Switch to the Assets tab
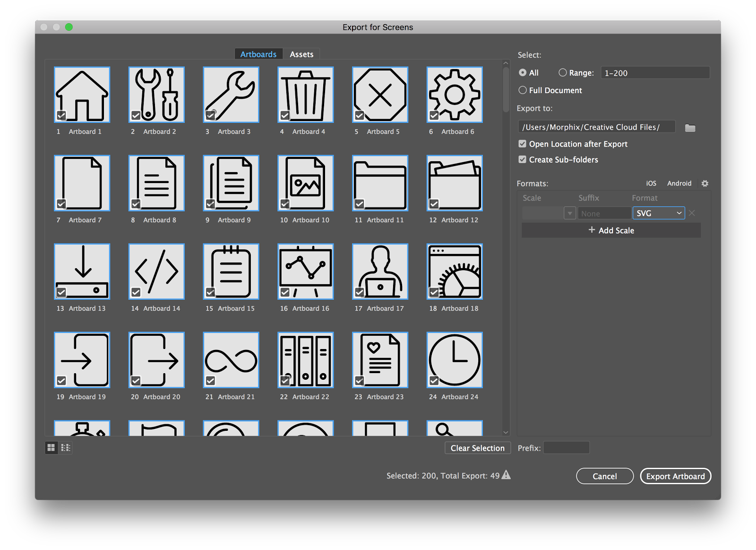The image size is (756, 550). coord(301,54)
